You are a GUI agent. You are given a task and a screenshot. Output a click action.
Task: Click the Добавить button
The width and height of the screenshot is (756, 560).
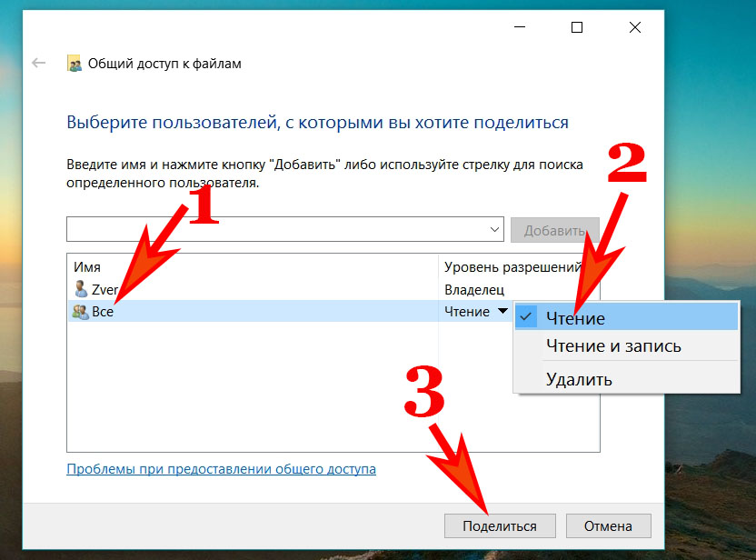point(554,229)
